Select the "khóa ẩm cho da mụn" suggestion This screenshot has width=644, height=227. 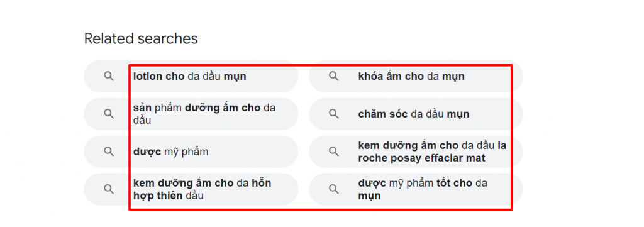(416, 76)
